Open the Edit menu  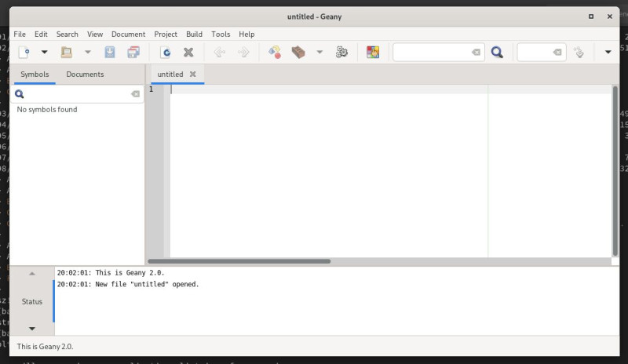pyautogui.click(x=41, y=34)
